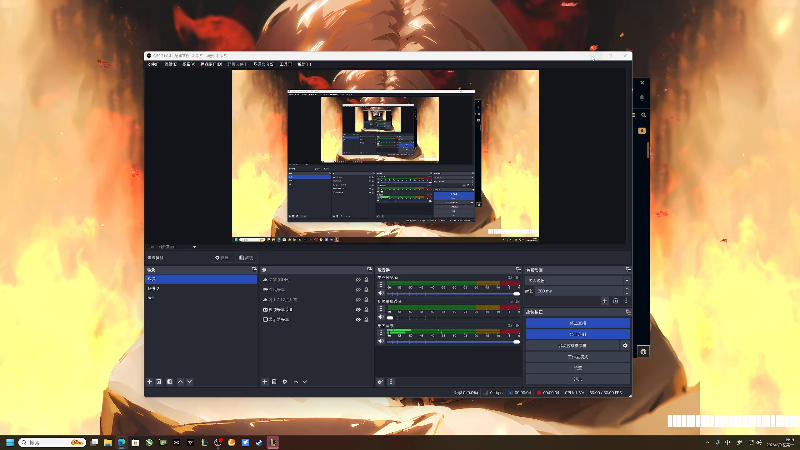Screen dimensions: 800x450
Task: Remove the current scene transition via the trash icon
Action: [x=615, y=301]
